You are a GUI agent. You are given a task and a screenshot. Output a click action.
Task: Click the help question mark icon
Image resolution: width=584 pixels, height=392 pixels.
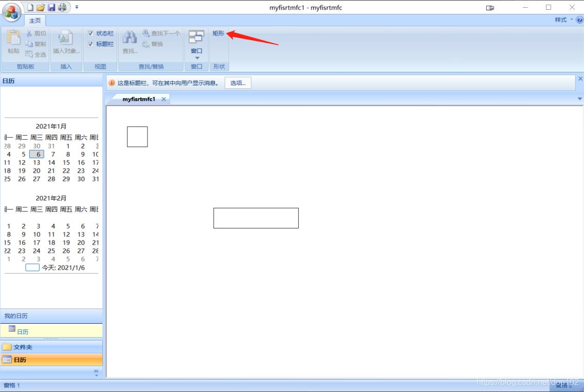579,20
